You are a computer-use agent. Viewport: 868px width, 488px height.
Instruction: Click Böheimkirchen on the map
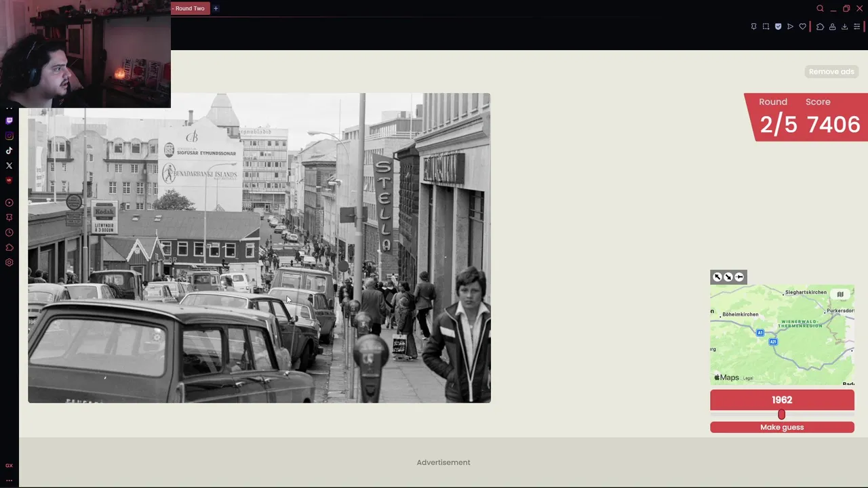click(741, 314)
